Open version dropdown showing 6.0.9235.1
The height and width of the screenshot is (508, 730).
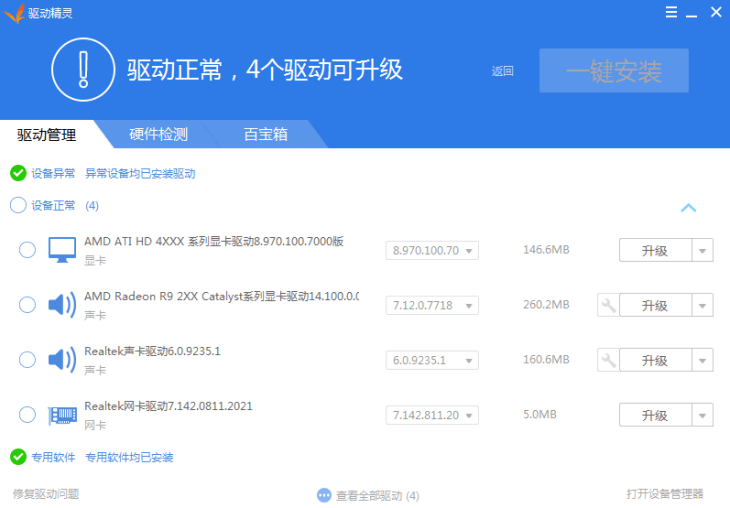(432, 360)
